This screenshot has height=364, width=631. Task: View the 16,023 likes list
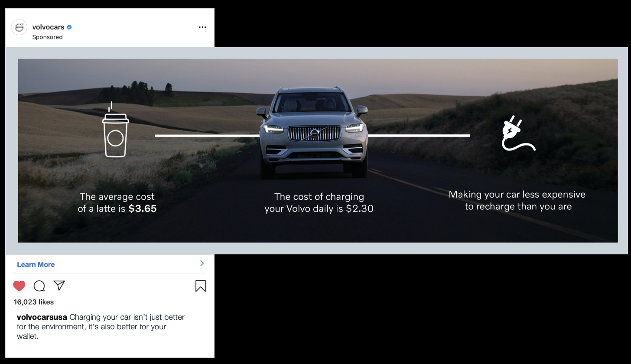pos(34,302)
